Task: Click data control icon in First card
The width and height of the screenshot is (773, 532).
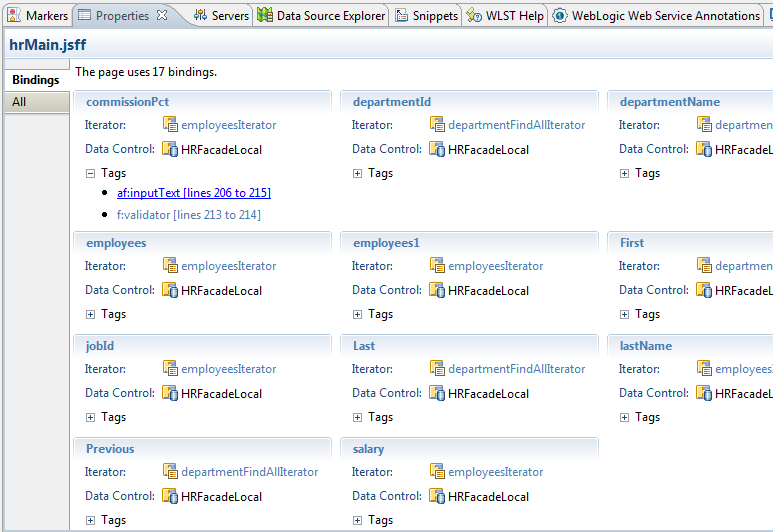Action: pos(704,290)
